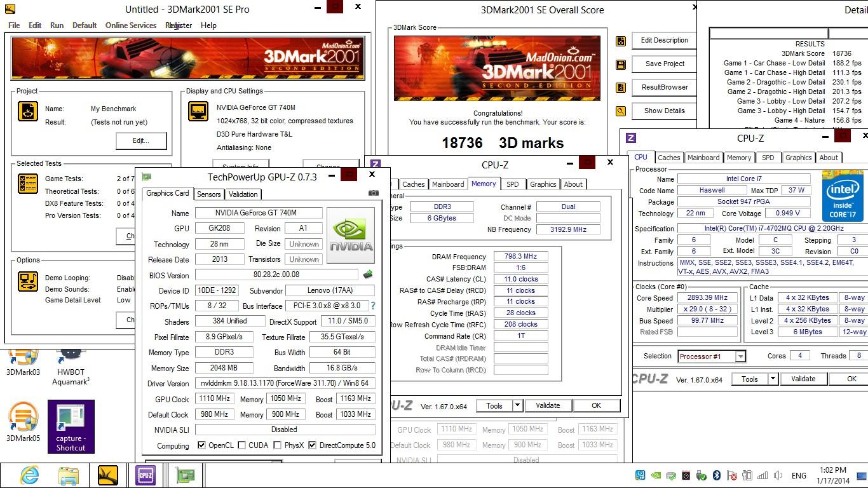Open the Tools dropdown arrow in CPU-Z Memory window

tap(518, 405)
